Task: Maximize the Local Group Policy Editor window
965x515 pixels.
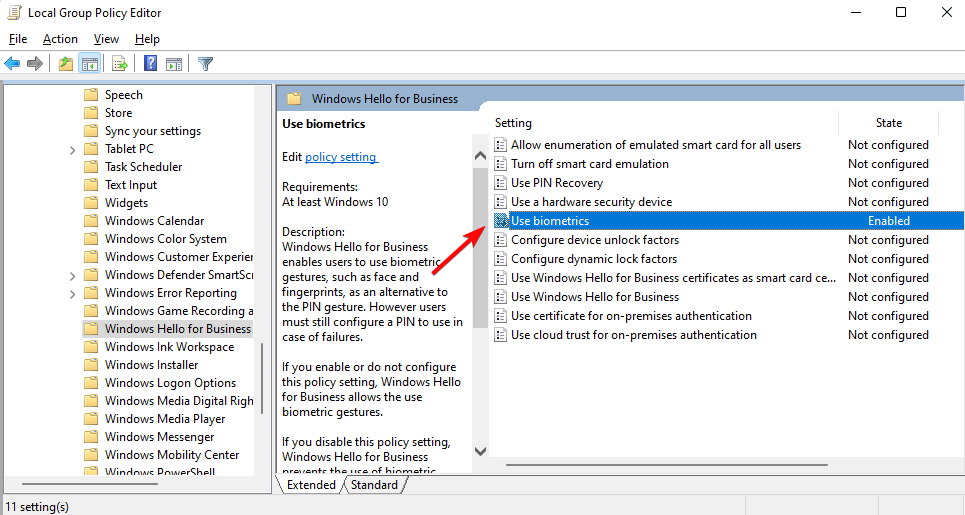Action: [901, 12]
